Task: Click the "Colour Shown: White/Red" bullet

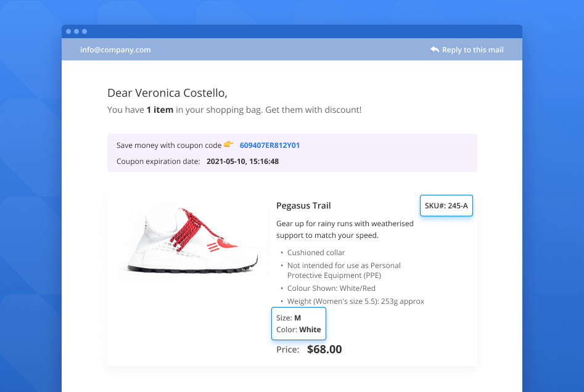Action: click(x=331, y=288)
